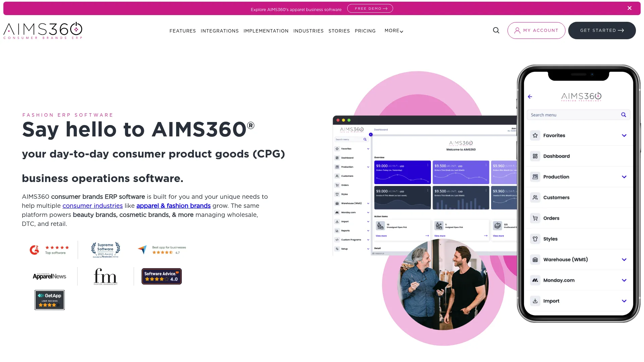The height and width of the screenshot is (362, 644).
Task: Click the phone search magnifier icon
Action: [x=624, y=115]
